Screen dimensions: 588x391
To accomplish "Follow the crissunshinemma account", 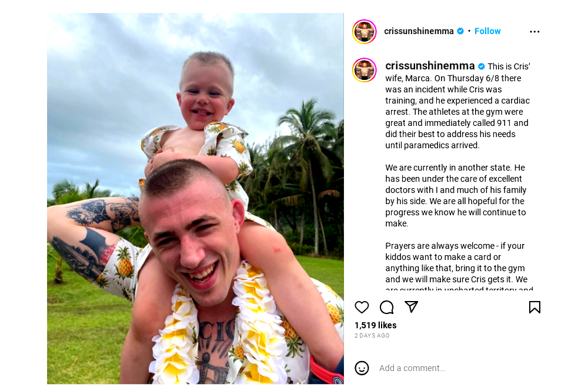I will pyautogui.click(x=487, y=31).
